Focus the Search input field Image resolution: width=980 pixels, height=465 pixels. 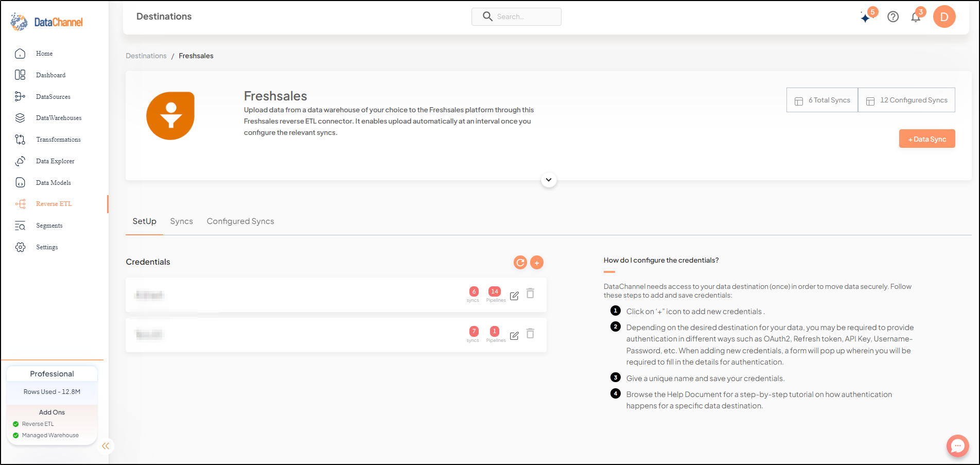516,16
